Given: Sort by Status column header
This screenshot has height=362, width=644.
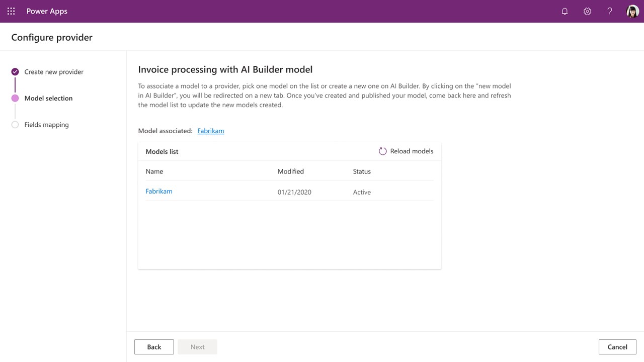Looking at the screenshot, I should [x=362, y=171].
